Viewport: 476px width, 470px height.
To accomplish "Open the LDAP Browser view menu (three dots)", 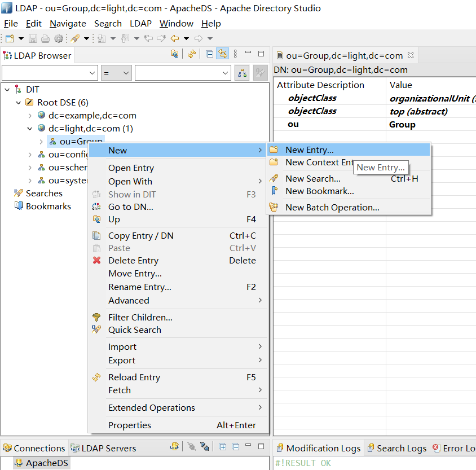I will point(236,54).
